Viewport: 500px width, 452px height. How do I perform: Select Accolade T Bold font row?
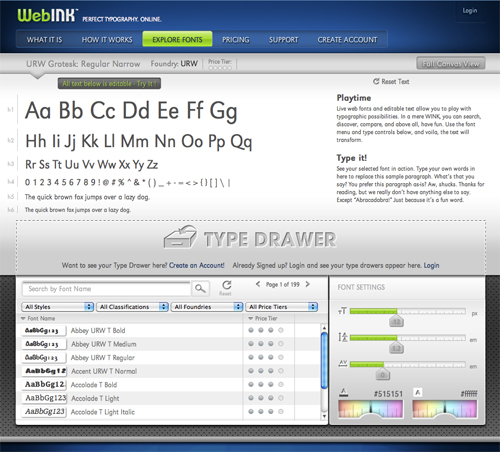click(171, 385)
